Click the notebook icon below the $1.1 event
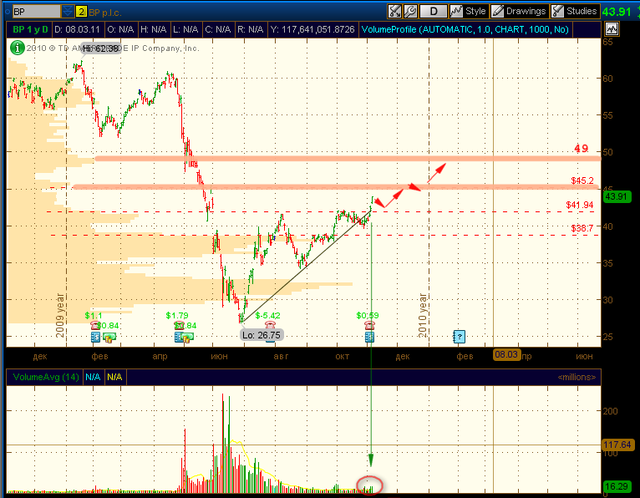The image size is (640, 498). [x=95, y=337]
